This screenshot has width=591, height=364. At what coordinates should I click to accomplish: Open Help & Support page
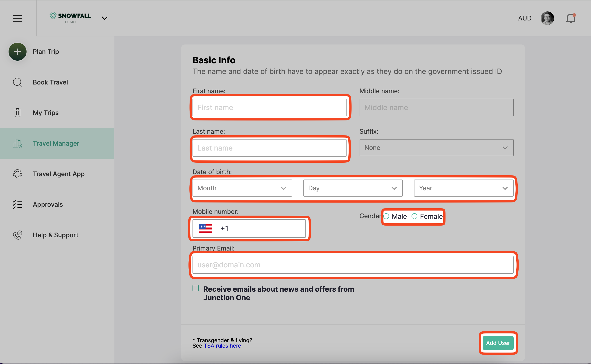click(x=55, y=235)
